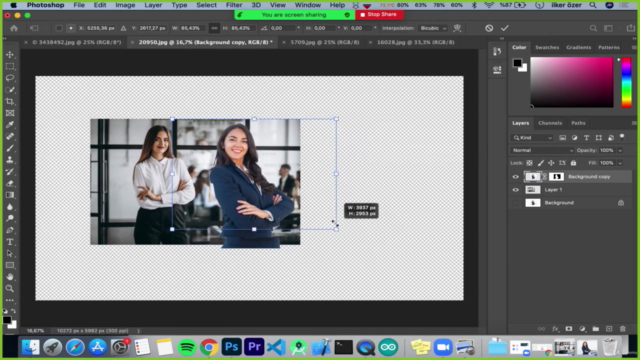
Task: Toggle lock image pixels
Action: [x=540, y=163]
